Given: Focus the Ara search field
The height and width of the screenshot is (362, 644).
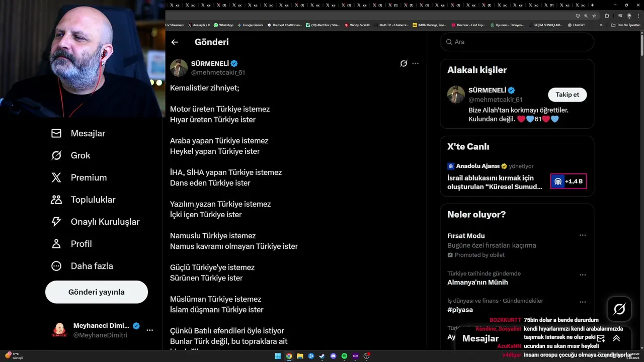Looking at the screenshot, I should 517,42.
